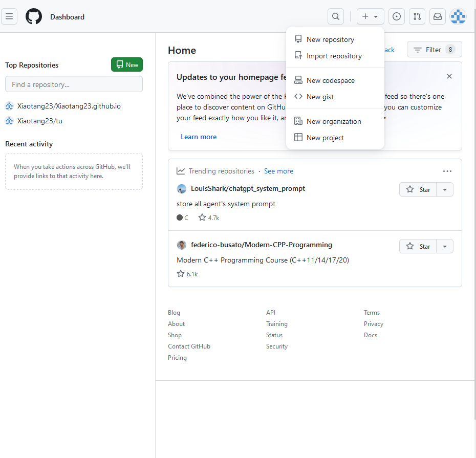476x458 pixels.
Task: Open the API footer link
Action: (271, 313)
